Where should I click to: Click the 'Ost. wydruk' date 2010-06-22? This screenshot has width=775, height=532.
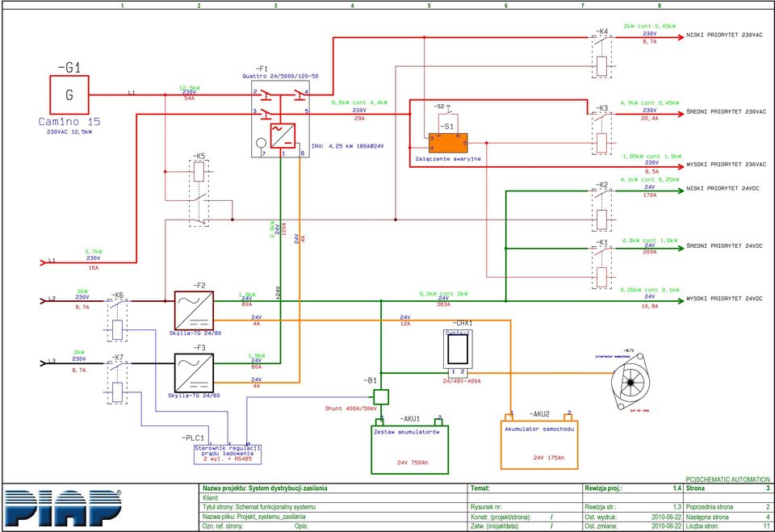point(666,517)
